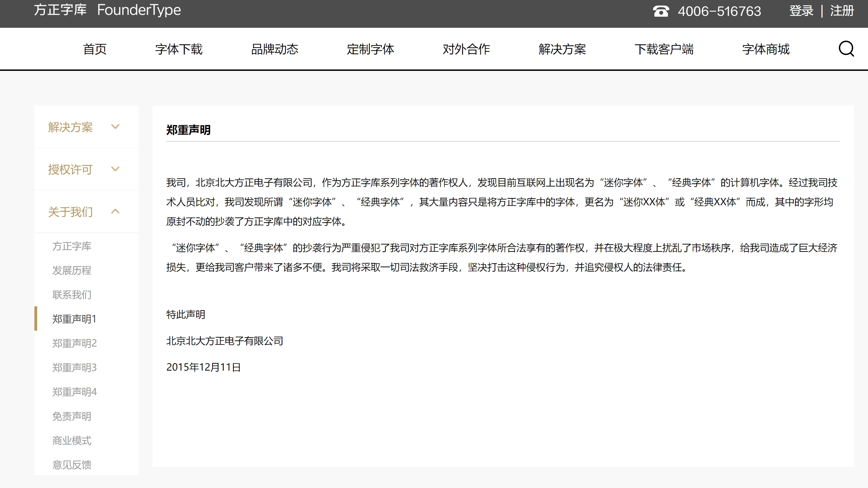Select 定制字体 in the nav bar
This screenshot has width=868, height=488.
371,49
